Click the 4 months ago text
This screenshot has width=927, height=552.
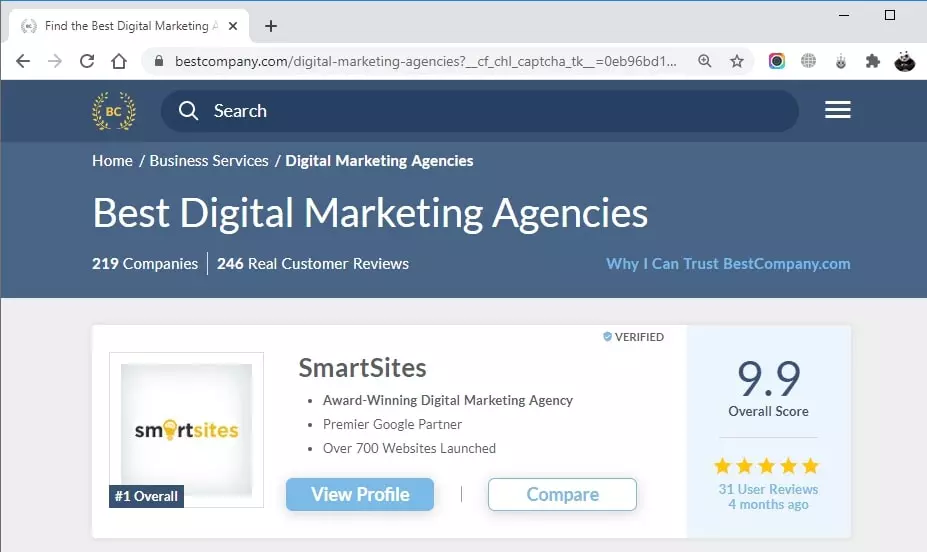[x=768, y=505]
